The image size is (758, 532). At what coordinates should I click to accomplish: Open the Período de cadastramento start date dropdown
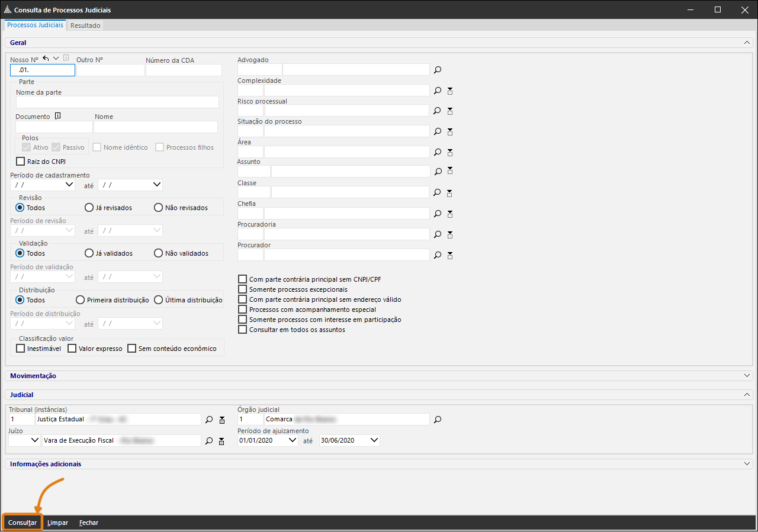tap(69, 185)
